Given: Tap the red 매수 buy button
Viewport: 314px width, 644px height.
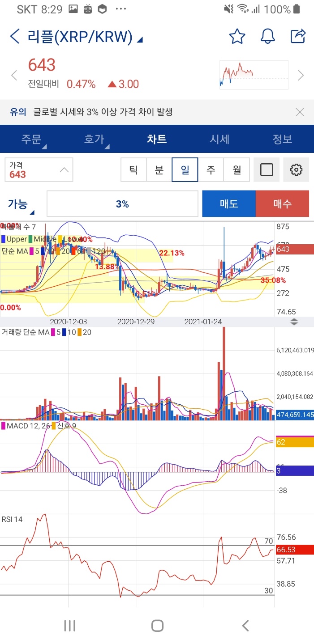Looking at the screenshot, I should tap(282, 204).
